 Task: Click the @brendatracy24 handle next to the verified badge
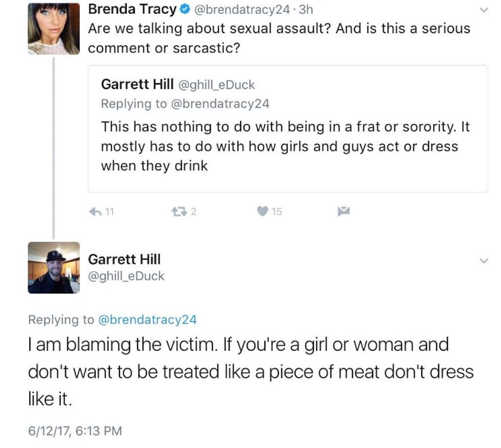(x=238, y=9)
